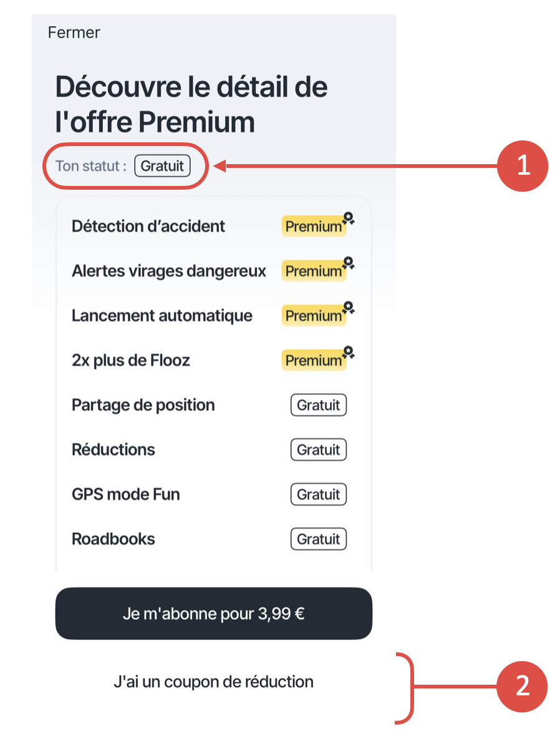Click the red annotation marker number 2
This screenshot has height=739, width=560.
[523, 686]
